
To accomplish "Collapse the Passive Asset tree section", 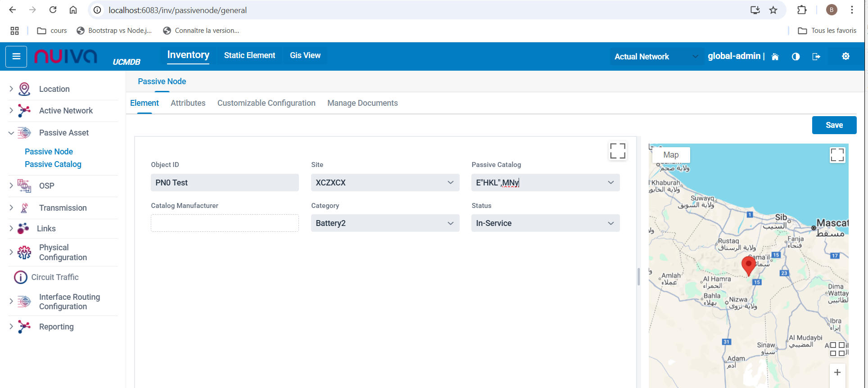I will (11, 133).
